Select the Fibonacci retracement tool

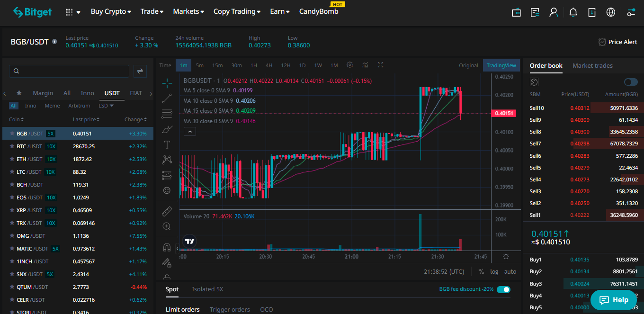click(x=167, y=114)
